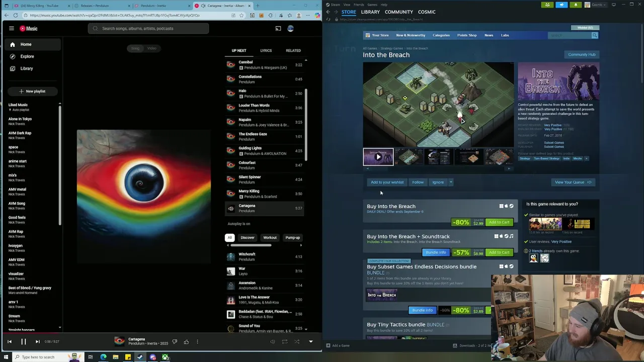Open the RELATED tab
644x362 pixels.
point(293,50)
